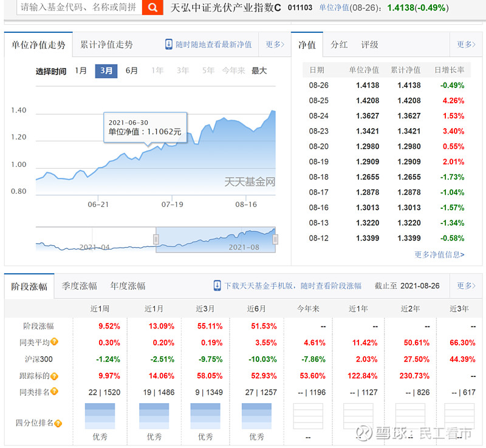Click 9 | 1349 ranking cell

pos(209,393)
